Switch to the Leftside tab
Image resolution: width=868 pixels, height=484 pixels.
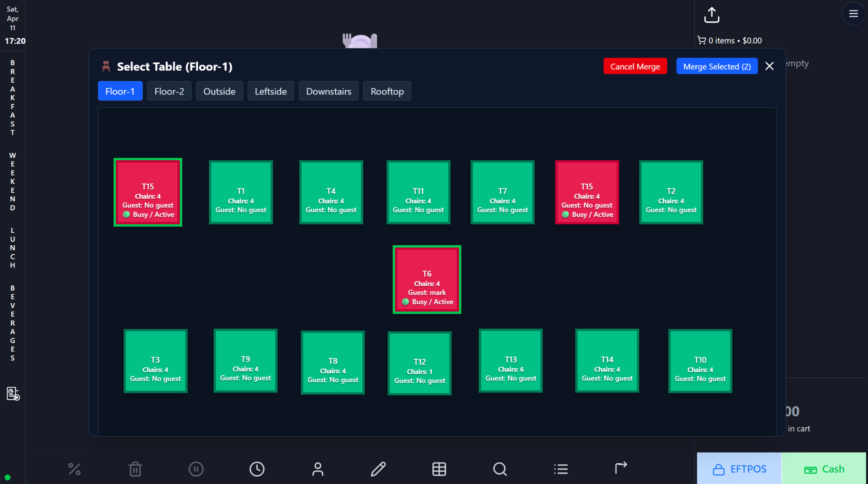(x=270, y=91)
